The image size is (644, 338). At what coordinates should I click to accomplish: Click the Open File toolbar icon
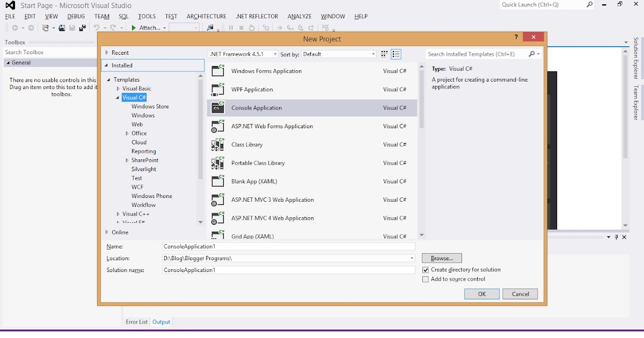click(x=62, y=28)
